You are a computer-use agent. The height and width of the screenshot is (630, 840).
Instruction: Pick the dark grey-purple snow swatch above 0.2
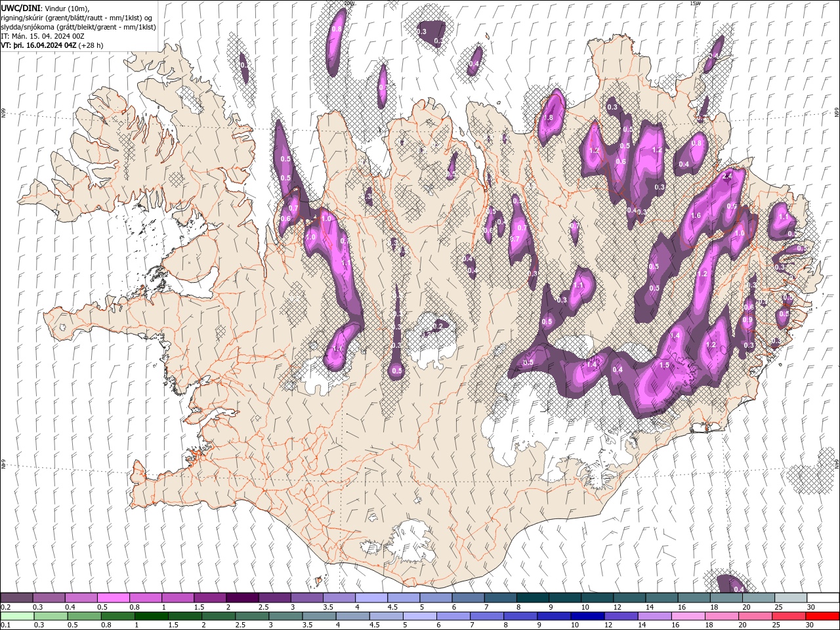click(x=16, y=598)
